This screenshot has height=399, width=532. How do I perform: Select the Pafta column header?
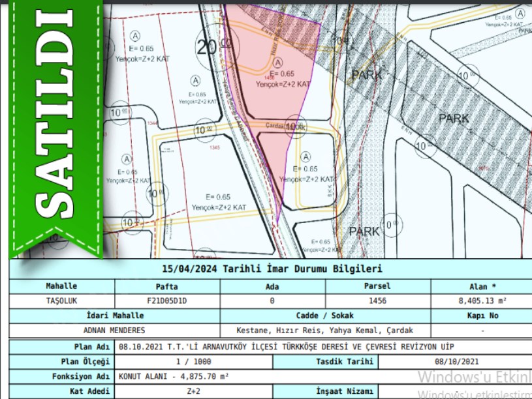(167, 286)
